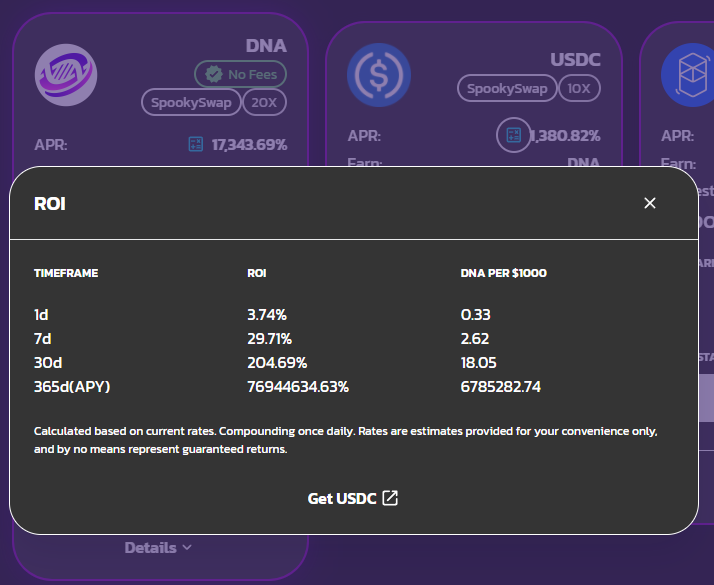The image size is (714, 585).
Task: Click the ROI dialog heading
Action: tap(50, 203)
